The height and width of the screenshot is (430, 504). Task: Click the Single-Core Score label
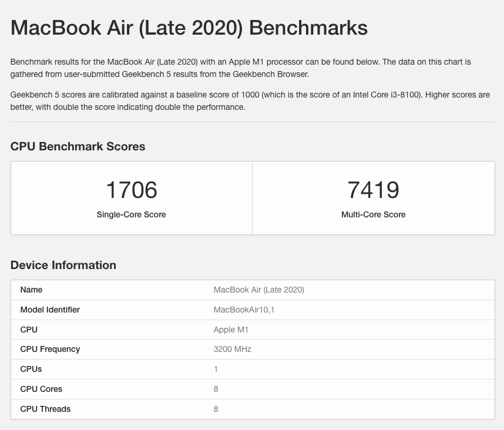point(132,214)
